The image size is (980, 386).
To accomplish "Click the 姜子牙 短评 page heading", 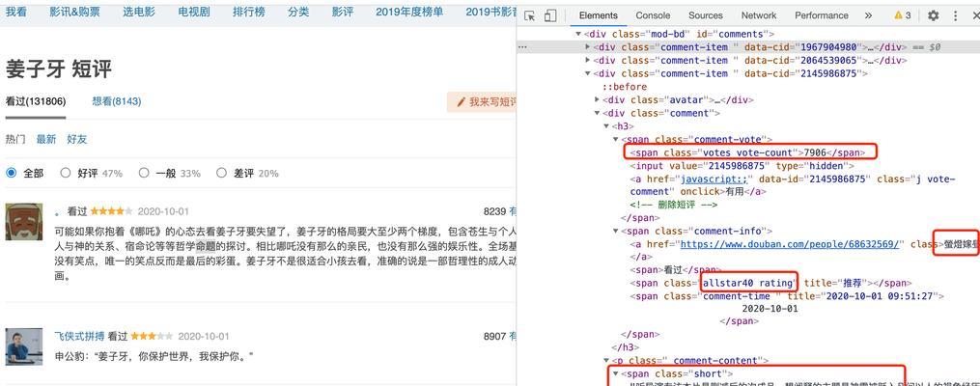I will pos(59,69).
